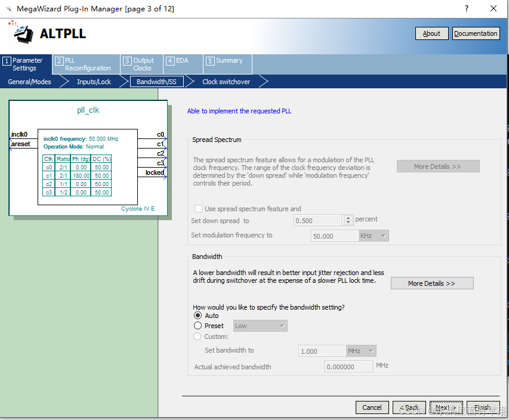Click 'Able to implement the requested PLL' message

point(239,111)
